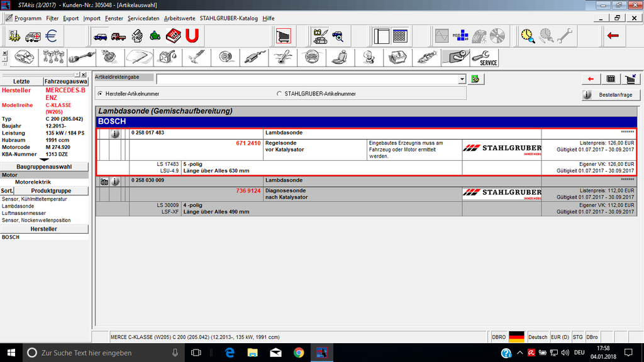
Task: Close the left vehicle panel
Action: tap(84, 75)
